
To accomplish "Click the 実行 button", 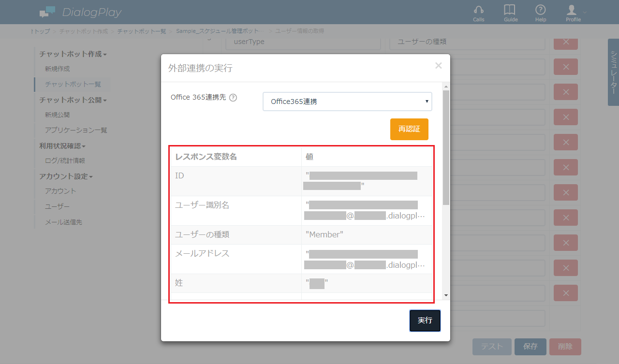I will (x=425, y=320).
